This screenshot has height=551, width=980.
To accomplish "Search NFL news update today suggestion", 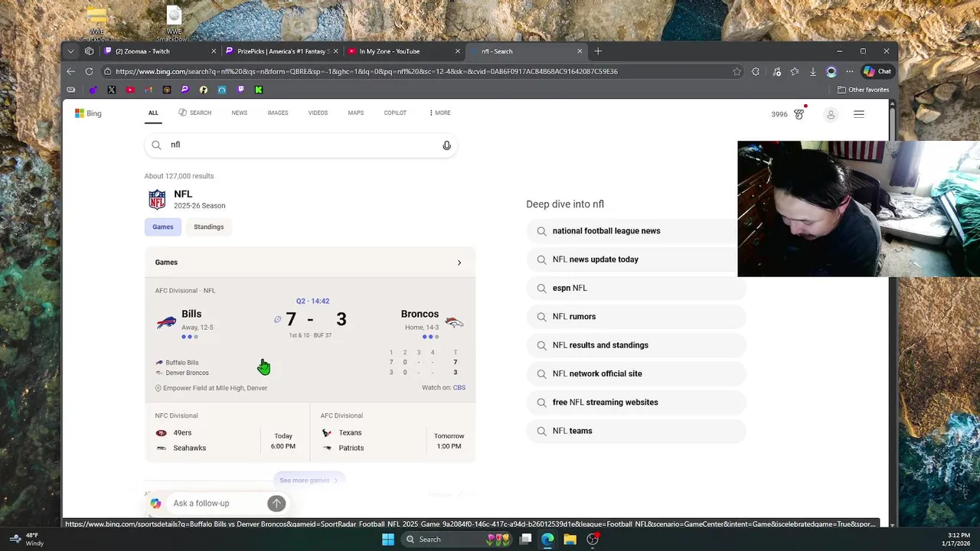I will [636, 259].
